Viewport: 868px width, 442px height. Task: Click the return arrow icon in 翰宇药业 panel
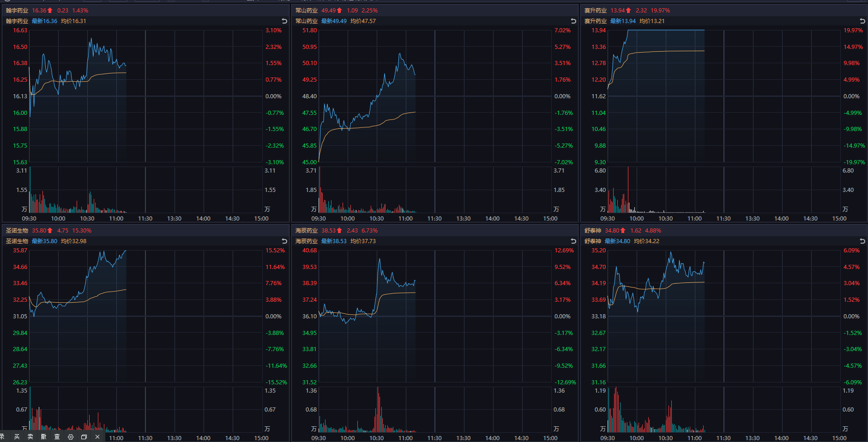284,21
